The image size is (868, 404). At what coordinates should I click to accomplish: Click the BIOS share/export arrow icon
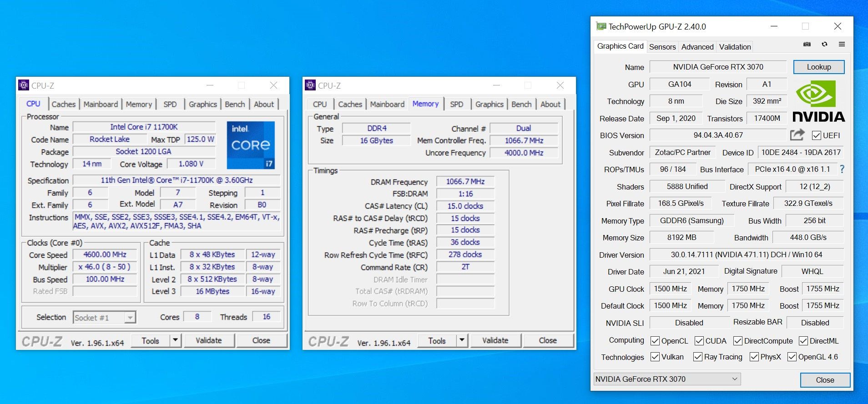tap(797, 135)
